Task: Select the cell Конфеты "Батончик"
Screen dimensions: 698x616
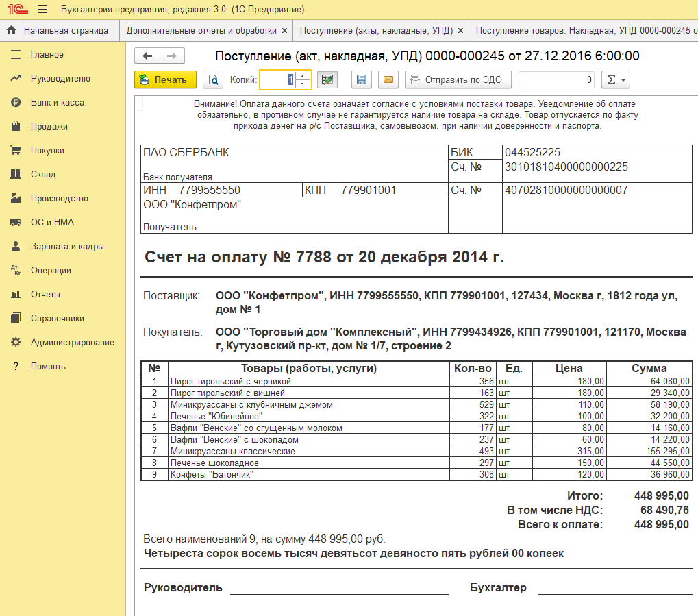Action: click(308, 474)
